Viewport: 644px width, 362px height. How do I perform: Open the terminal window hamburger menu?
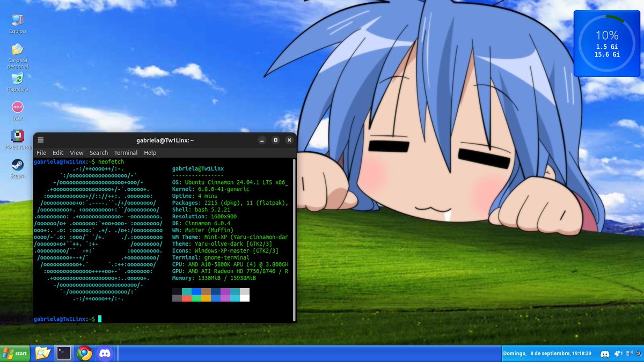[x=41, y=140]
